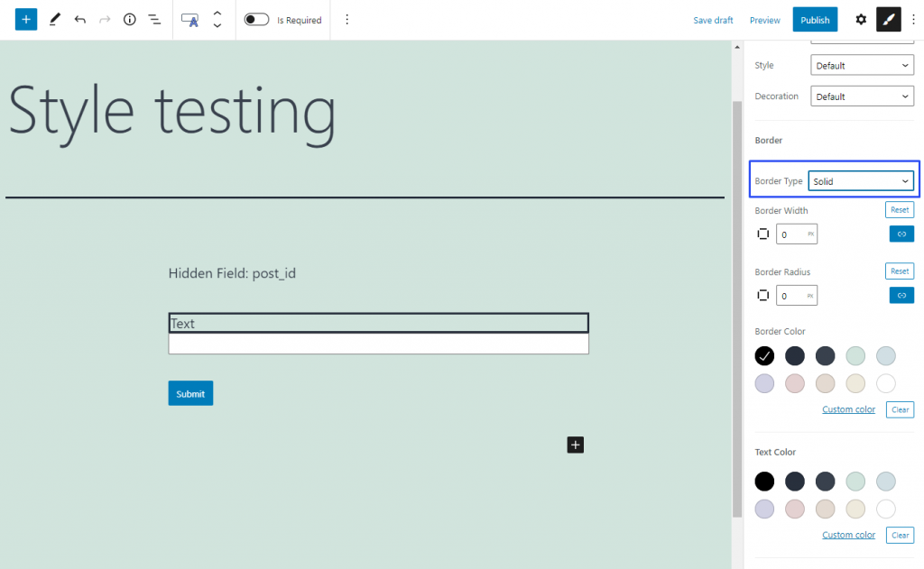
Task: Clear the Text Color selection
Action: tap(900, 535)
